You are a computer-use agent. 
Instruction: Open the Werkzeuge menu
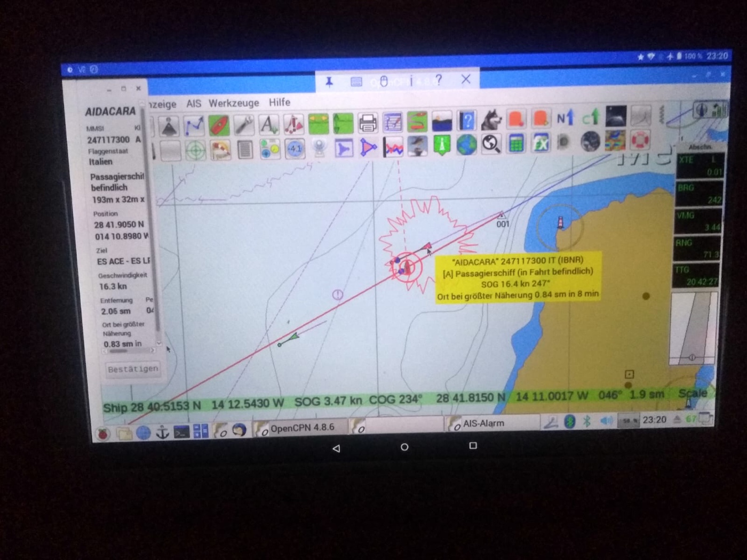coord(234,103)
